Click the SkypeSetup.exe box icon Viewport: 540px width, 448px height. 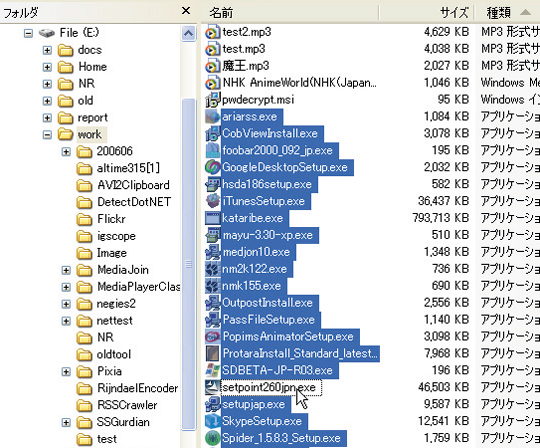pos(212,421)
